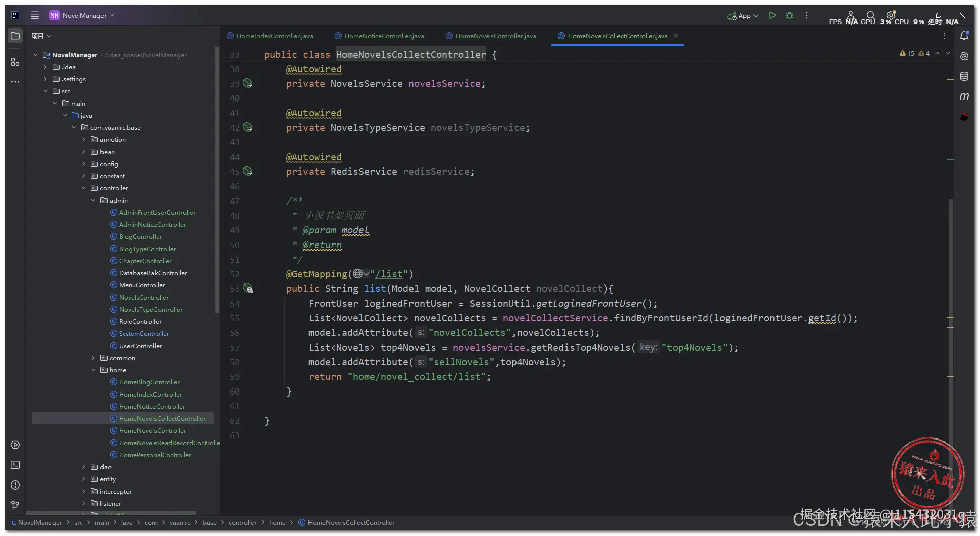
Task: Show more tool windows (ellipsis)
Action: pos(15,81)
